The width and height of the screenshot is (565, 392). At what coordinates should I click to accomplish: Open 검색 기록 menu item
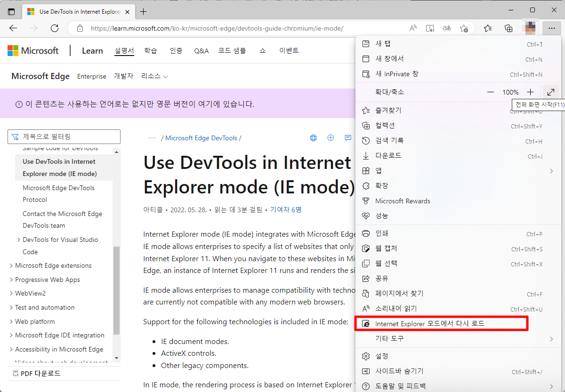tap(459, 141)
